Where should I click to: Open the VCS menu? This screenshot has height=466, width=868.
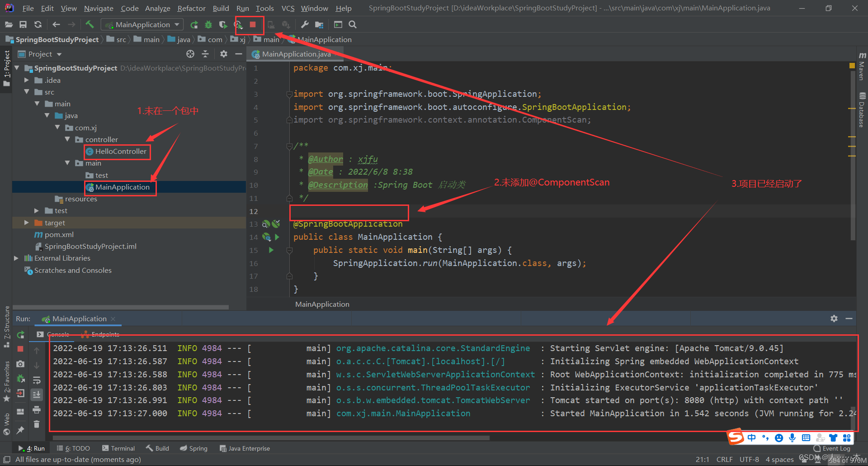click(x=288, y=8)
